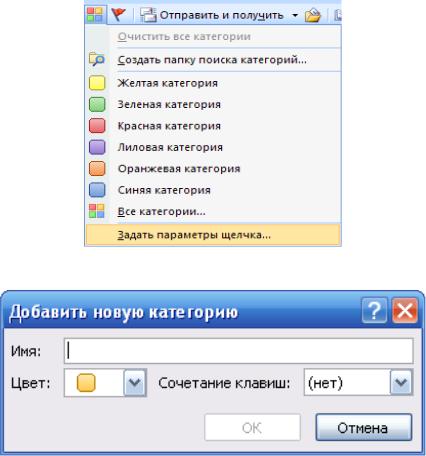This screenshot has width=426, height=456.
Task: Click the Отправить и получить toolbar button
Action: [212, 15]
